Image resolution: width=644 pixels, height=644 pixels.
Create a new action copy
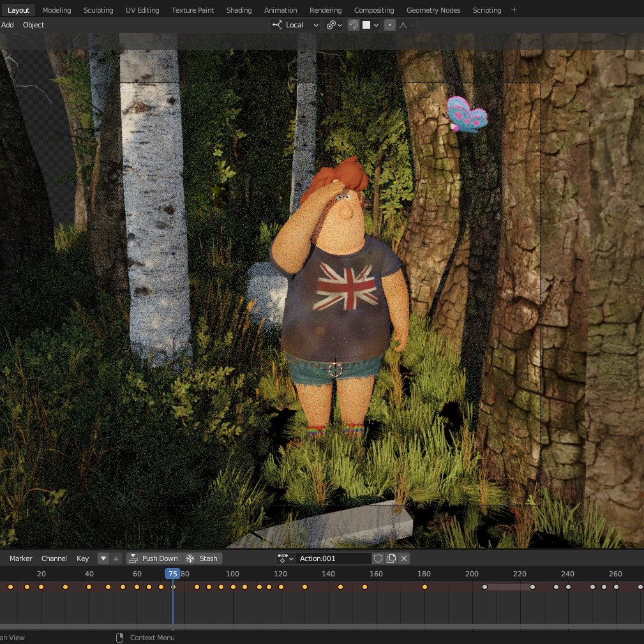pos(391,558)
